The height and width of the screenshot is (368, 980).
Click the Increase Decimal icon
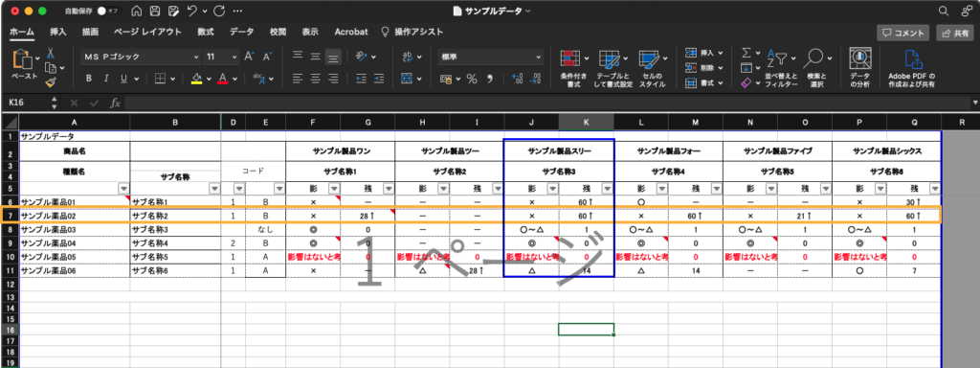517,79
